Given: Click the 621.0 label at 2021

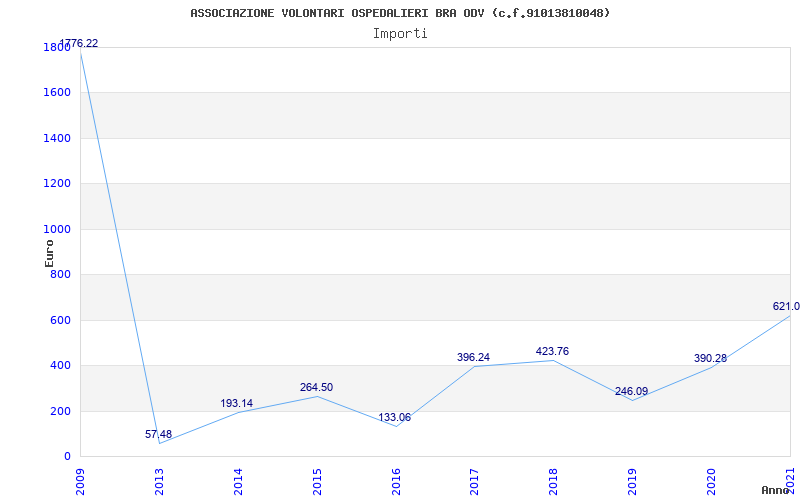Looking at the screenshot, I should point(786,306).
